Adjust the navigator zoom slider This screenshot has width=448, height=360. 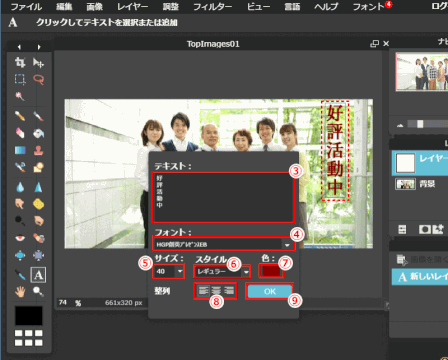pos(420,124)
